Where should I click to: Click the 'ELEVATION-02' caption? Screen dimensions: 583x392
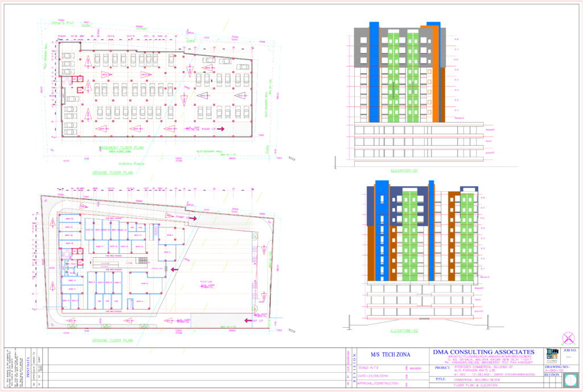click(x=404, y=331)
